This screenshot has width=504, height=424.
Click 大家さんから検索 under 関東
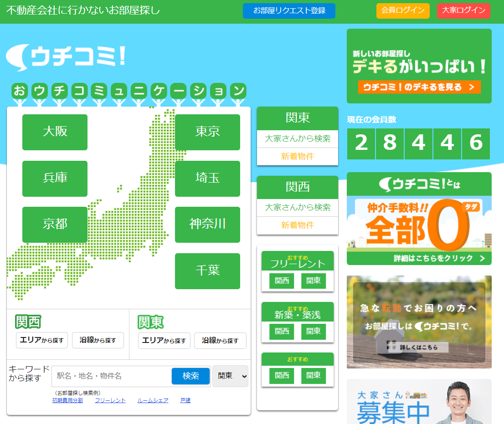(x=298, y=139)
